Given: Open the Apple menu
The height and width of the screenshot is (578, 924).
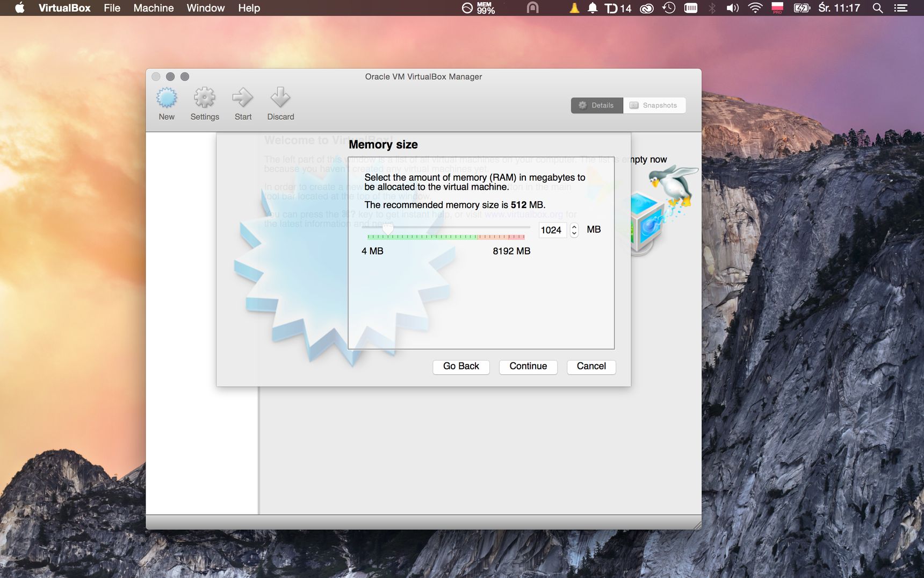Looking at the screenshot, I should pos(20,8).
